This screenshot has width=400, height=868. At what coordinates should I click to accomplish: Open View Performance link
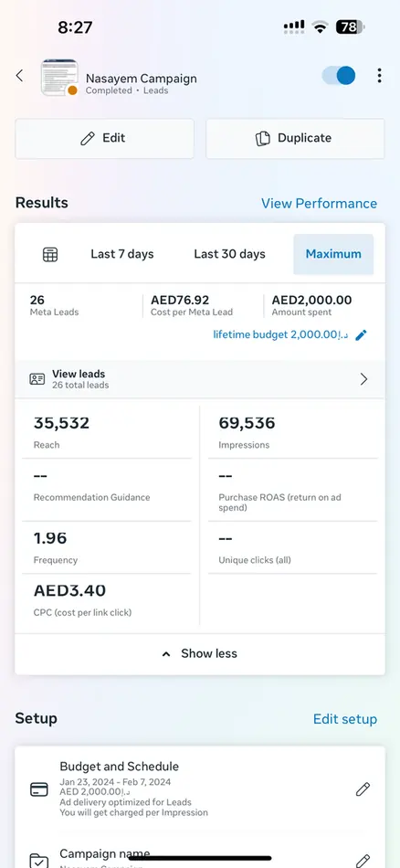tap(320, 203)
